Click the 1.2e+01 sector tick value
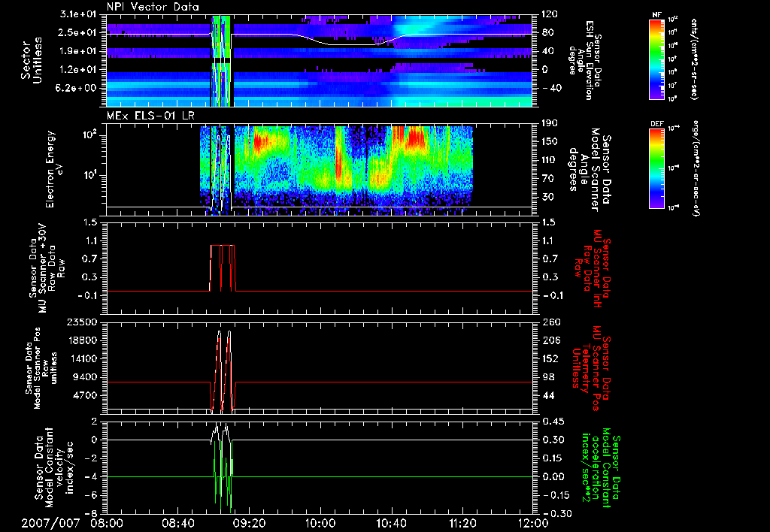Image resolution: width=770 pixels, height=532 pixels. [77, 69]
